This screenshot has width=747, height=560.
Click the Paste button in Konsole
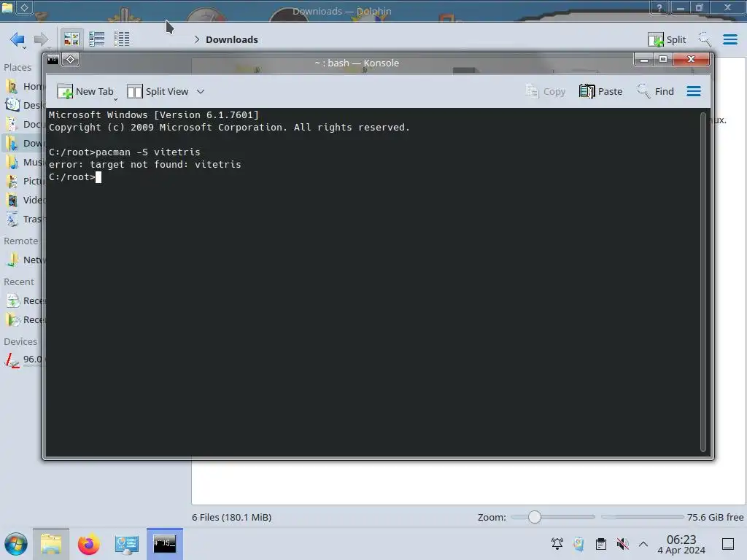coord(601,91)
